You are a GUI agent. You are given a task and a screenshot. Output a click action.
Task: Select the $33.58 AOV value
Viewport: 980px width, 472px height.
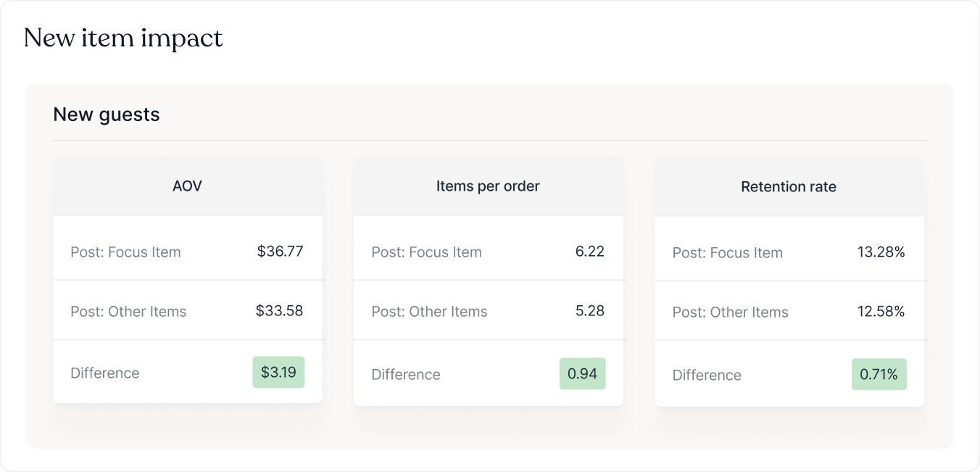click(x=279, y=311)
